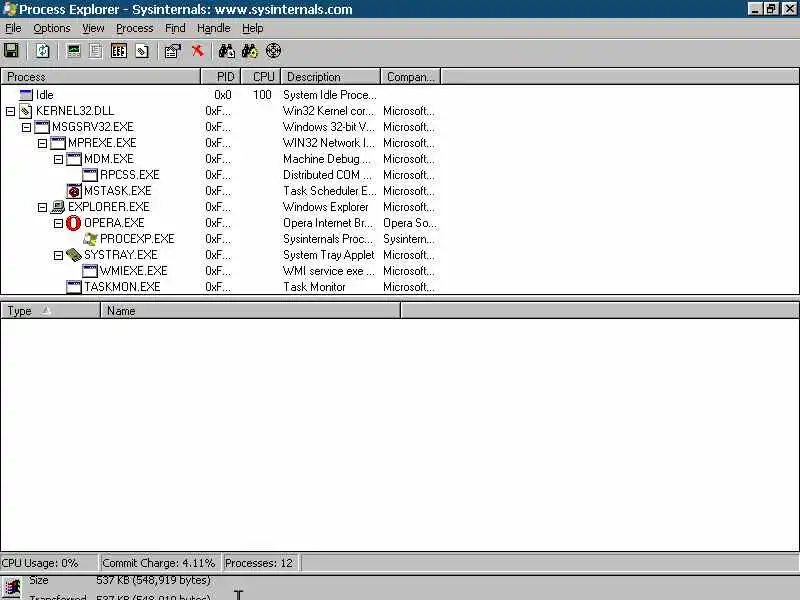800x600 pixels.
Task: Click the KERNEL32.DLL process icon
Action: pos(26,111)
